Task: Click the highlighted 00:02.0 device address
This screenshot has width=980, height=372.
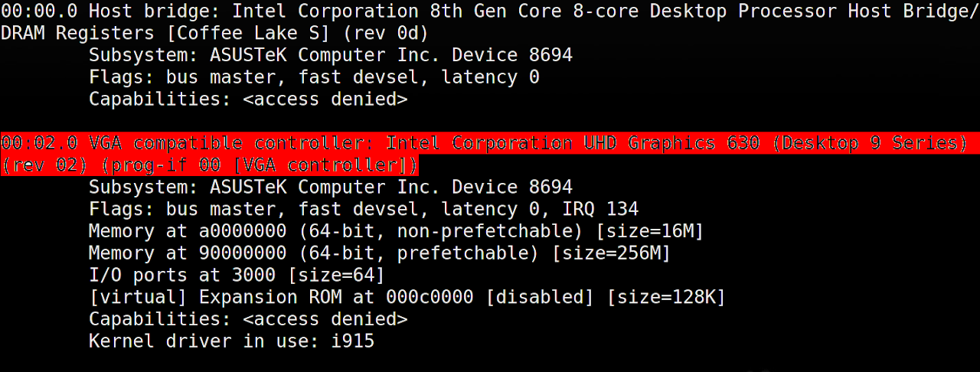Action: pyautogui.click(x=38, y=143)
